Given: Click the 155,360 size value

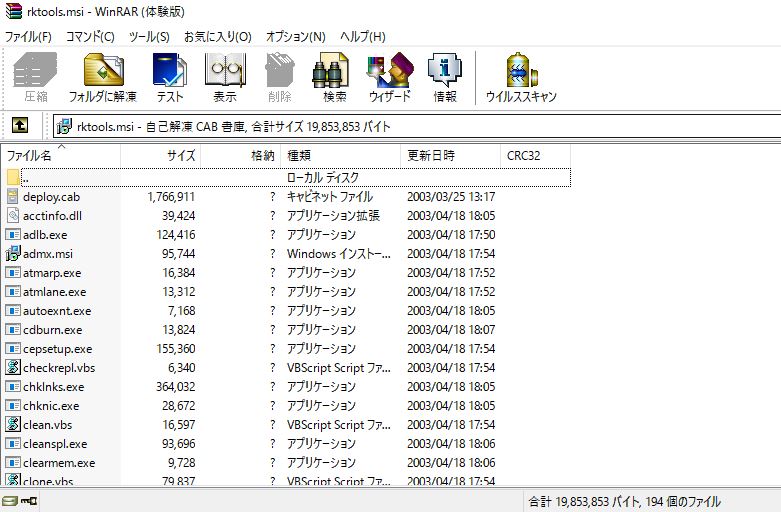Looking at the screenshot, I should point(176,349).
